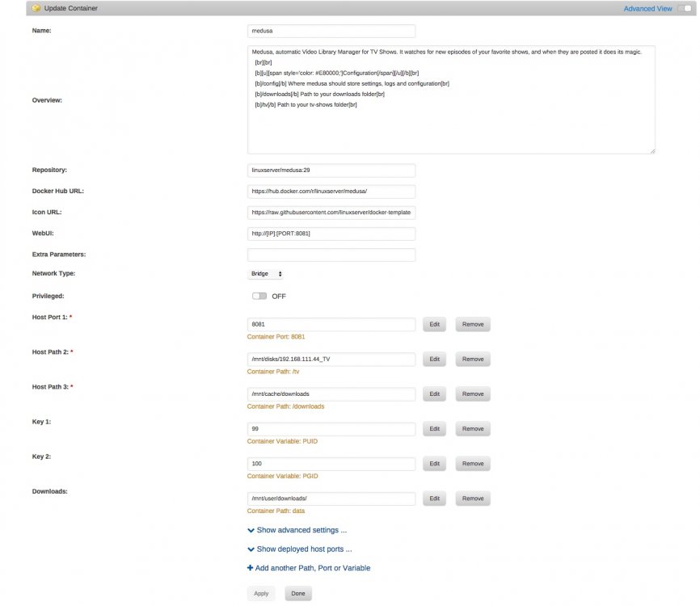The image size is (700, 606).
Task: Click the chevron icon beside Show deployed host ports
Action: pos(251,549)
